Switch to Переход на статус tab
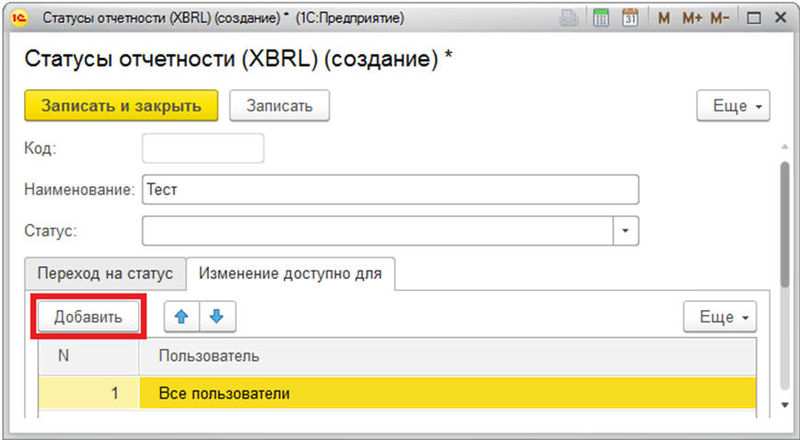This screenshot has height=440, width=800. point(105,274)
